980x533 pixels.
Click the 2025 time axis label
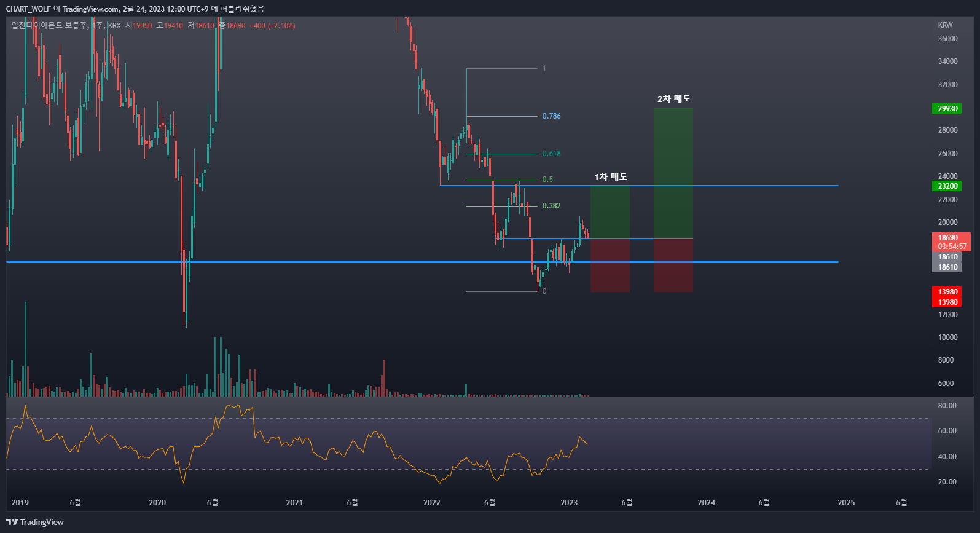coord(846,503)
